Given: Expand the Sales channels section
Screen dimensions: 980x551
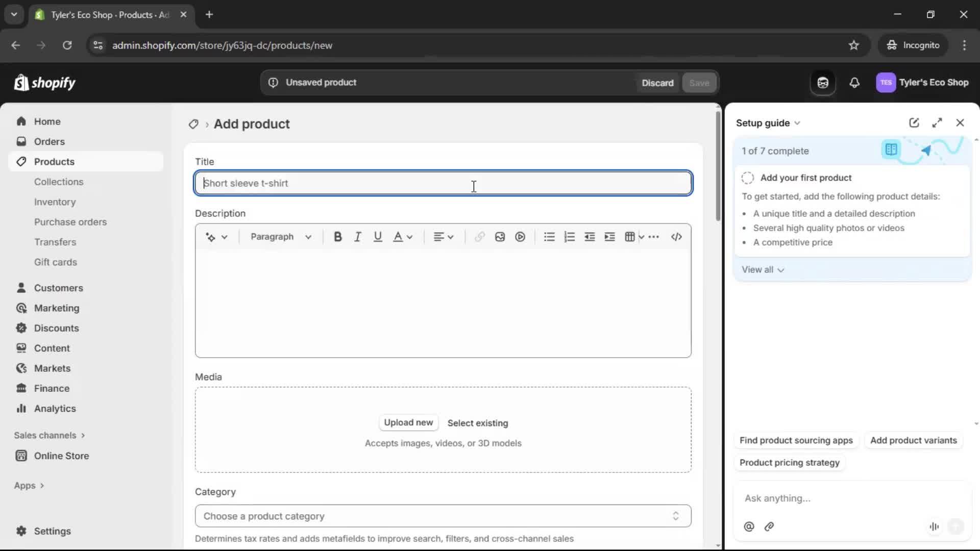Looking at the screenshot, I should pos(49,435).
